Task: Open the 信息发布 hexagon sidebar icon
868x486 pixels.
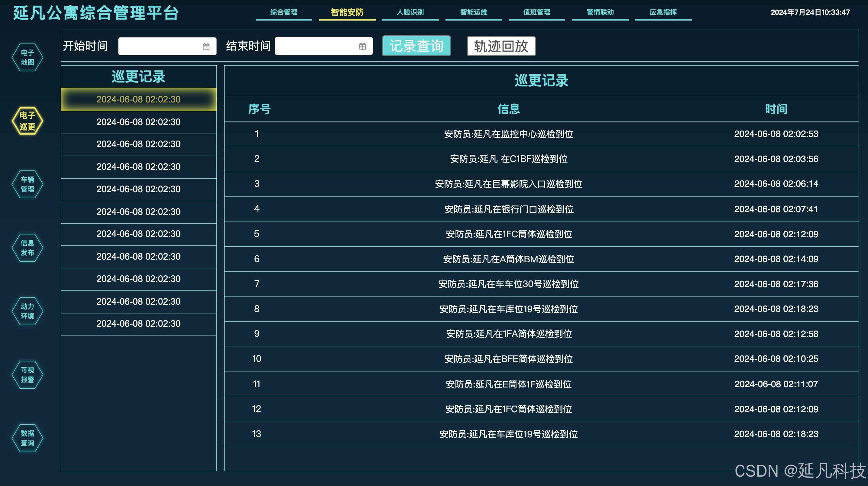Action: point(27,248)
